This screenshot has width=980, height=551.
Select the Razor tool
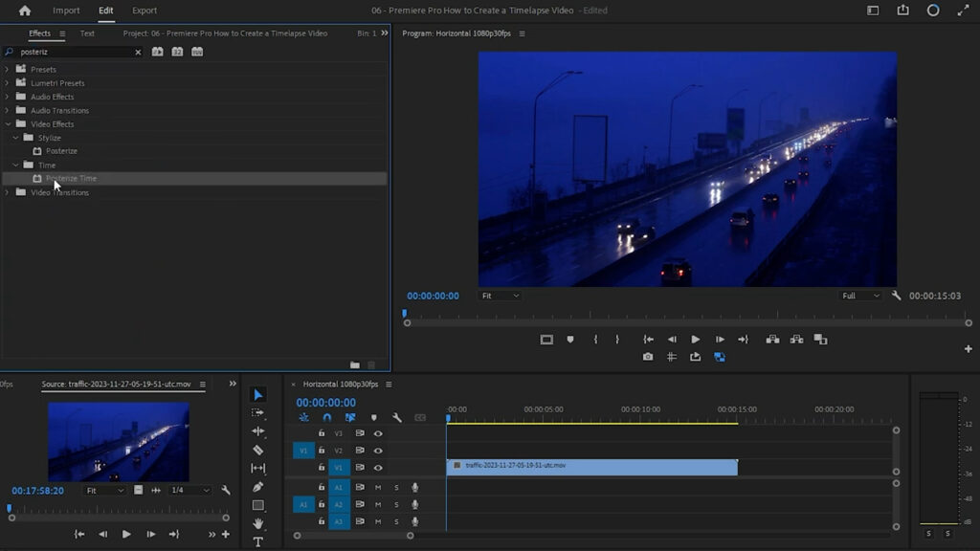(257, 450)
